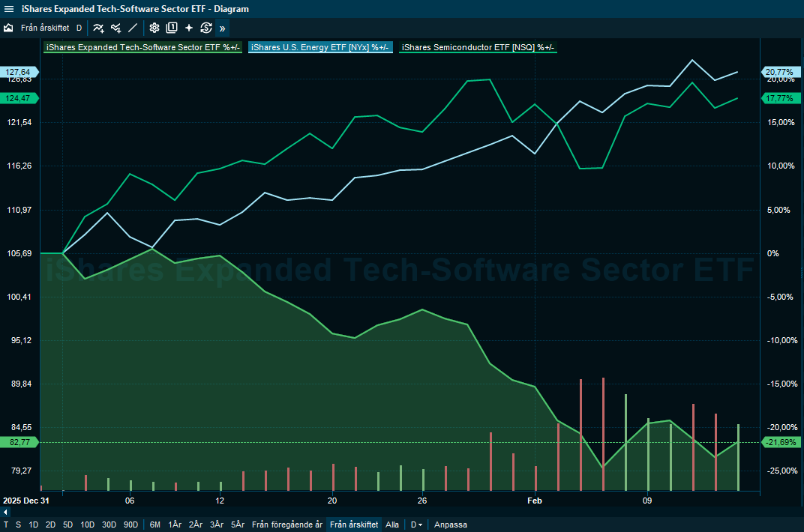Toggle the iShares Semiconductor ETF legend
This screenshot has height=532, width=804.
point(478,48)
